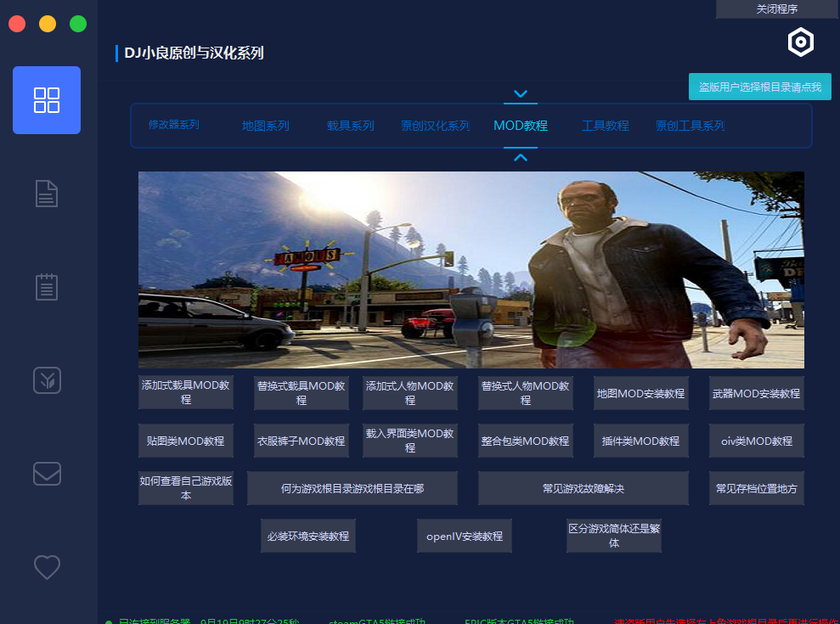Click the heart favorites sidebar icon
Screen dimensions: 840x624
(x=47, y=566)
